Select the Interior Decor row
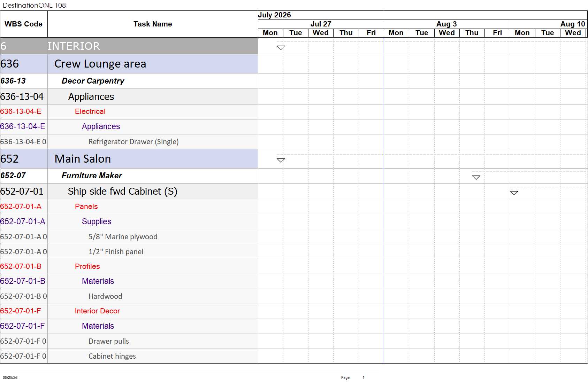 pos(129,311)
